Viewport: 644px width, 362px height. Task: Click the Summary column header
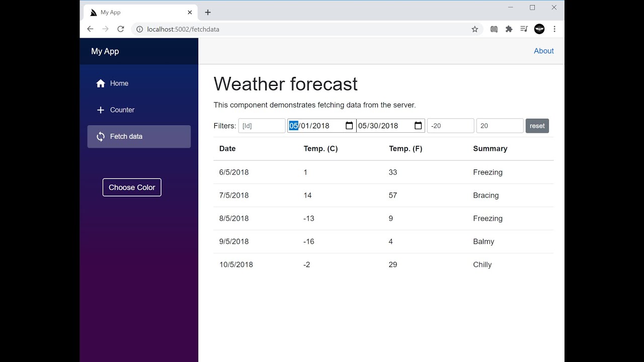(490, 149)
